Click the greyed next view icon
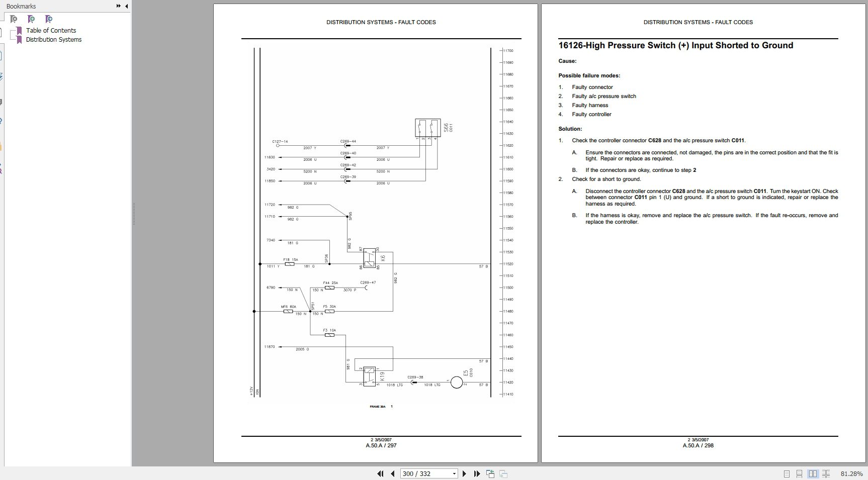868x480 pixels. point(503,473)
